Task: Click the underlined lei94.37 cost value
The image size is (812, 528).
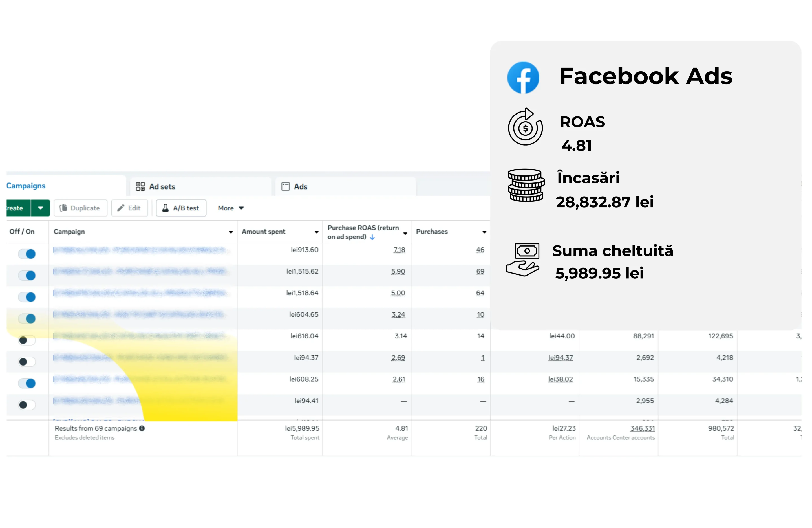Action: (561, 357)
